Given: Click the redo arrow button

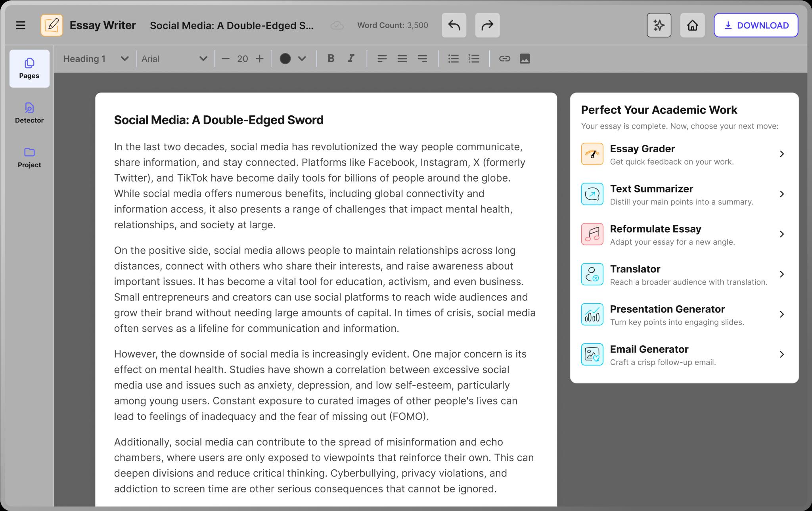Looking at the screenshot, I should [487, 25].
